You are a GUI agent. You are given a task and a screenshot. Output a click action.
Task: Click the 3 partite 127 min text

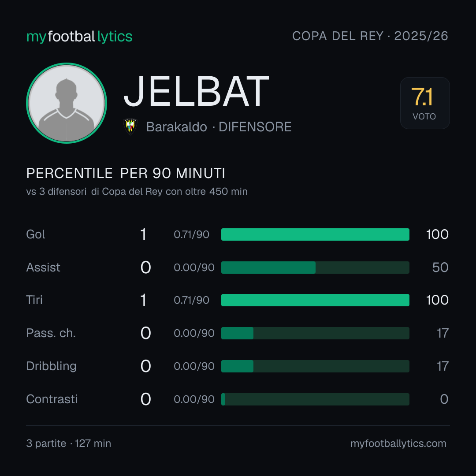click(69, 443)
